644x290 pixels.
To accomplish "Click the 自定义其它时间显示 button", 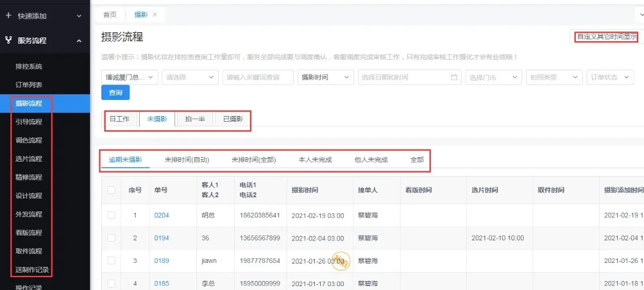I will click(x=605, y=37).
